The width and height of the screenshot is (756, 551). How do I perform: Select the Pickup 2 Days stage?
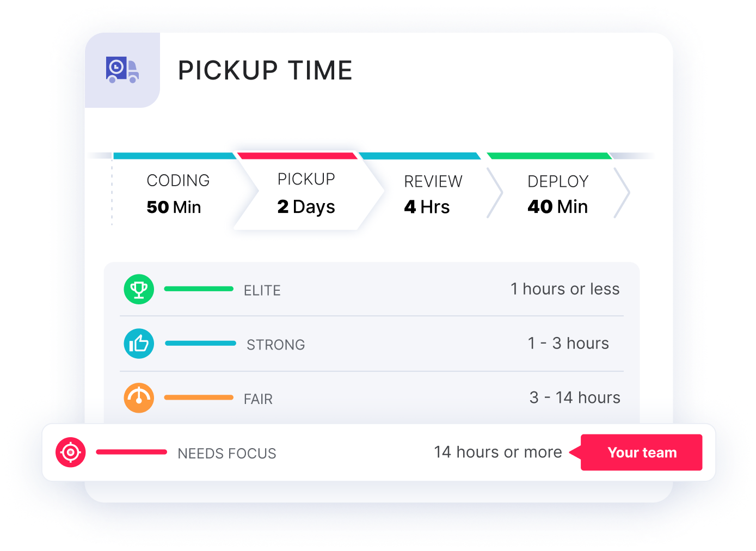tap(306, 193)
